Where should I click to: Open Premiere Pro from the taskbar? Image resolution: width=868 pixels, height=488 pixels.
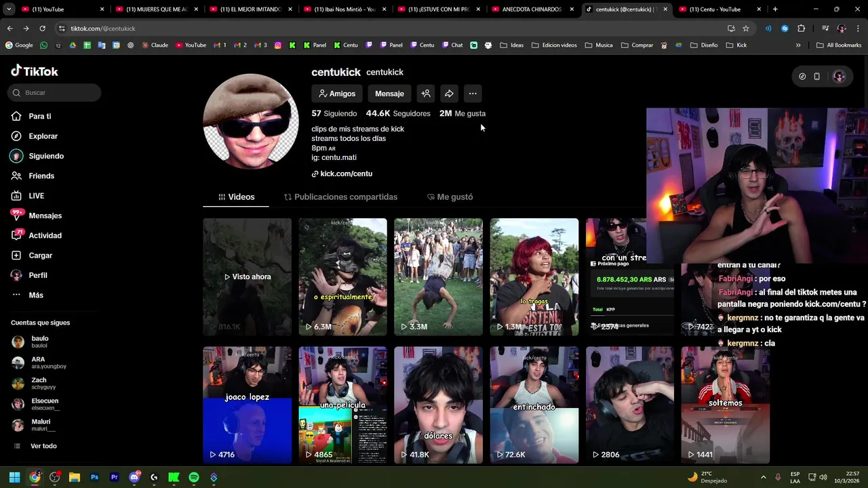[x=114, y=477]
